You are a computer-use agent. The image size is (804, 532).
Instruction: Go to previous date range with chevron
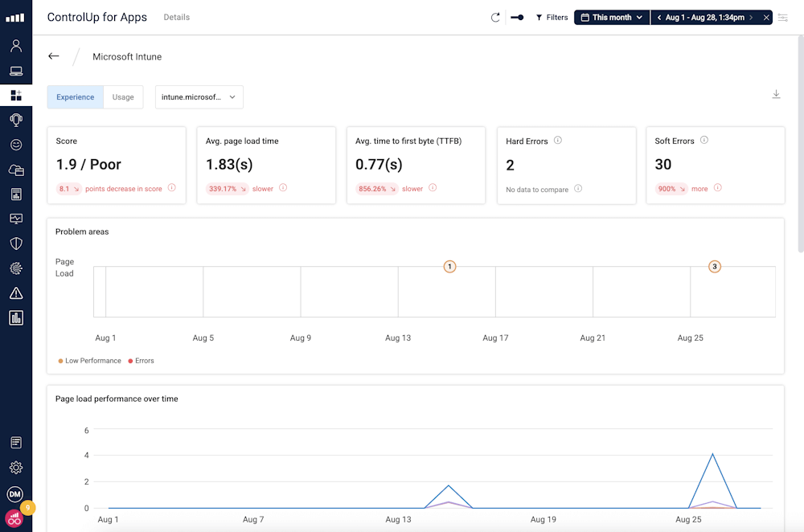coord(659,18)
